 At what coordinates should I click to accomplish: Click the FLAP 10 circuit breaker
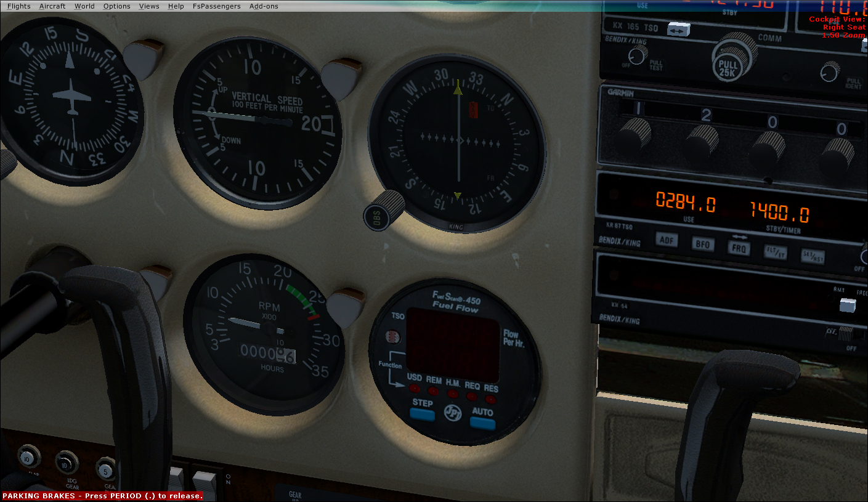tap(28, 458)
